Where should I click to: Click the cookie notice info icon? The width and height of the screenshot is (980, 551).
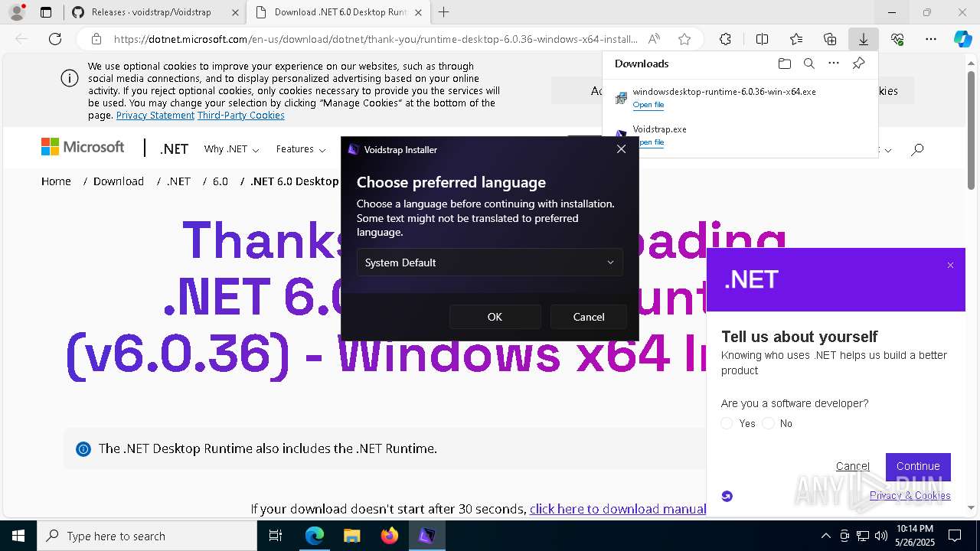pos(69,78)
